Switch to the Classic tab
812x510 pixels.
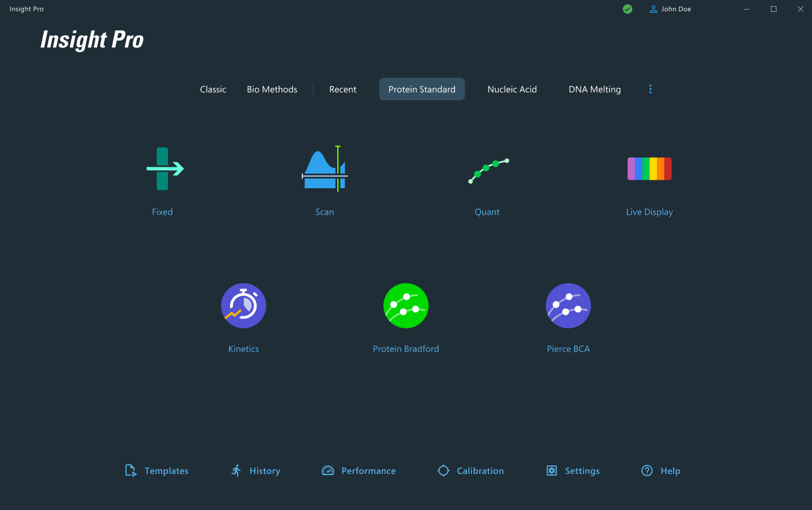pos(213,89)
